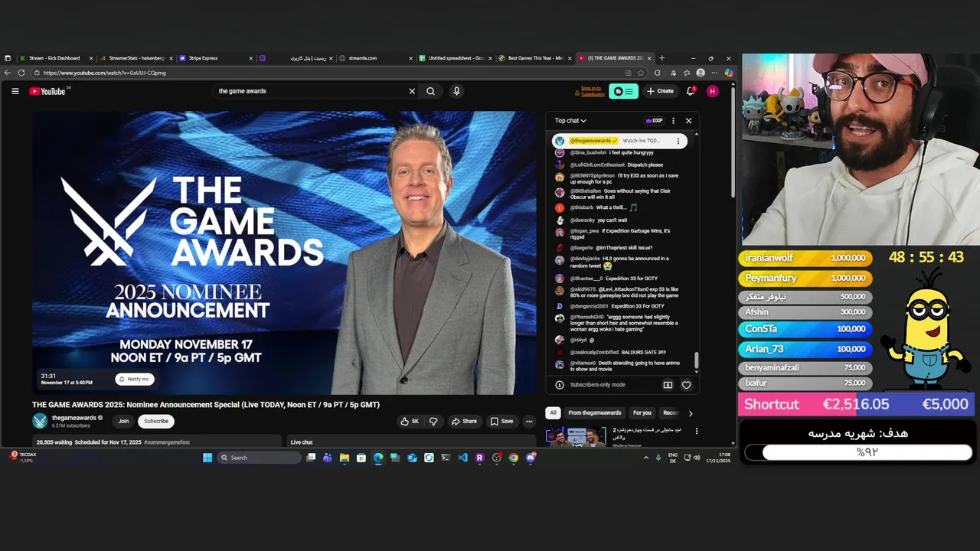This screenshot has width=980, height=551.
Task: Click the browser address bar URL
Action: point(105,73)
